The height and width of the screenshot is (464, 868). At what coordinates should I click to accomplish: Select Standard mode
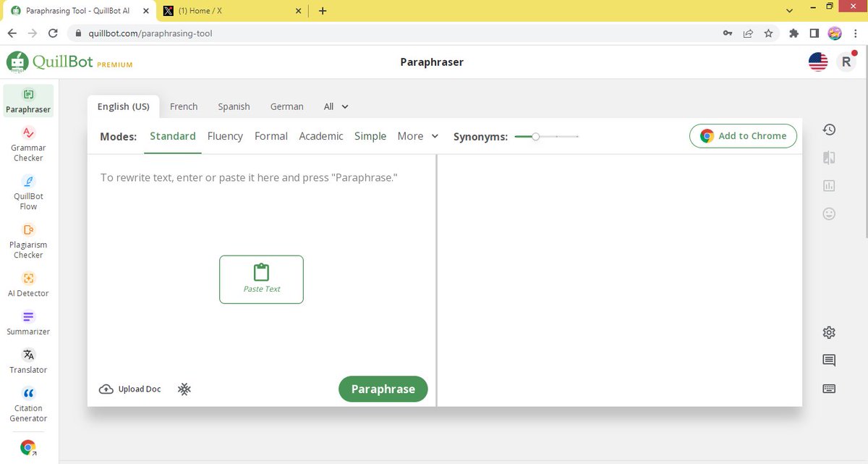[173, 136]
